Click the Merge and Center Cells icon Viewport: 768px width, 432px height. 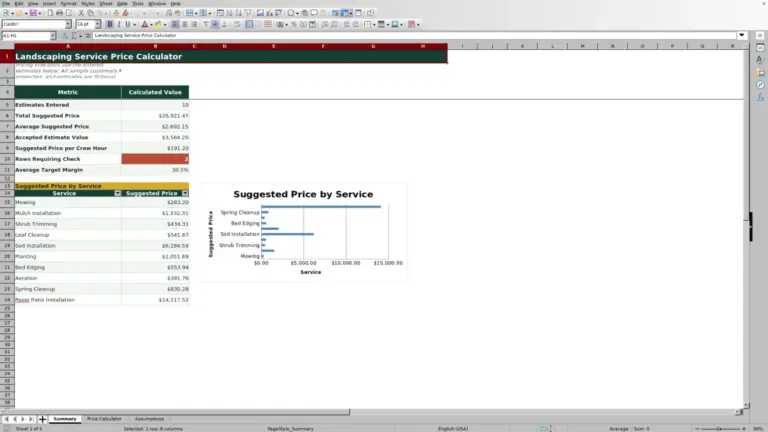click(249, 24)
